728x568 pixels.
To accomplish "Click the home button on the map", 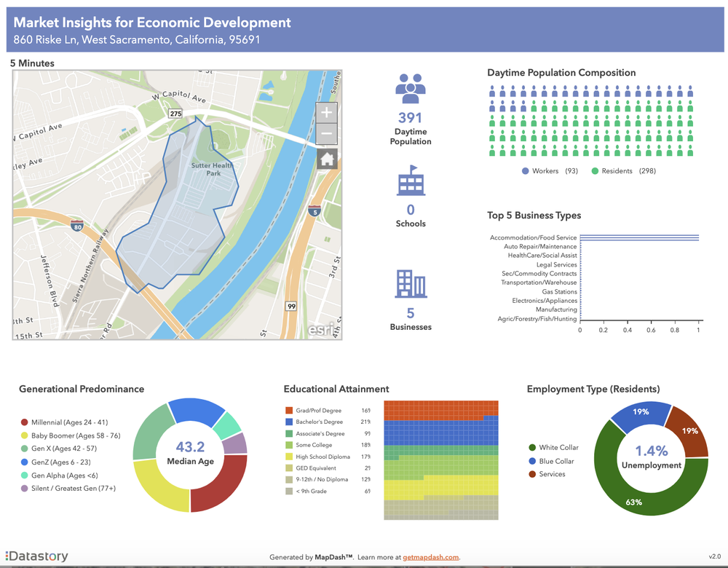I will click(x=326, y=159).
